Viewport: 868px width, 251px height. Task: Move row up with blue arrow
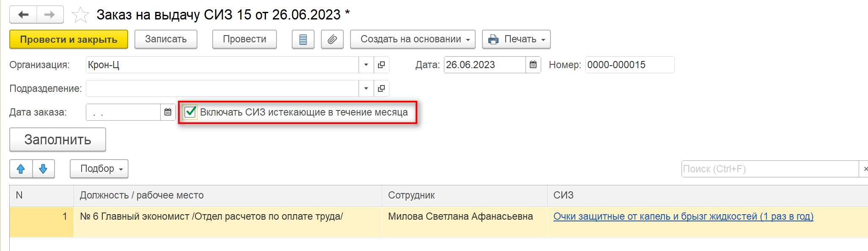coord(21,169)
